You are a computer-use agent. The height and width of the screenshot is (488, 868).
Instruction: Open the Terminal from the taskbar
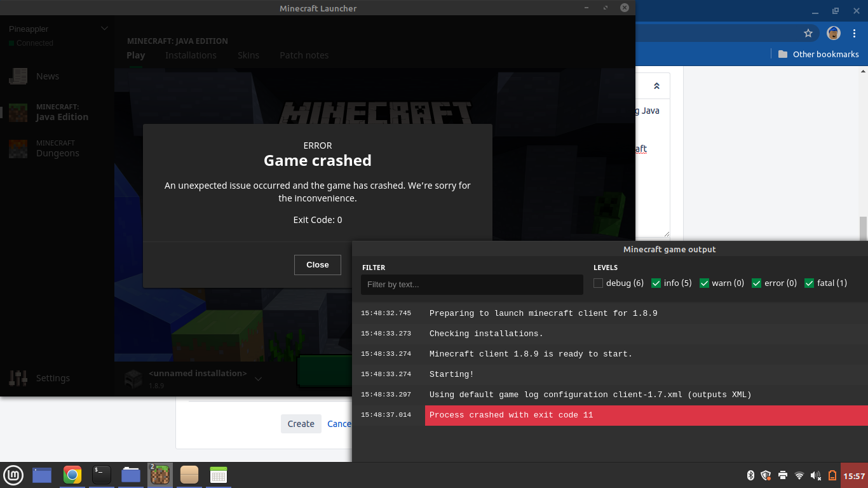[102, 475]
